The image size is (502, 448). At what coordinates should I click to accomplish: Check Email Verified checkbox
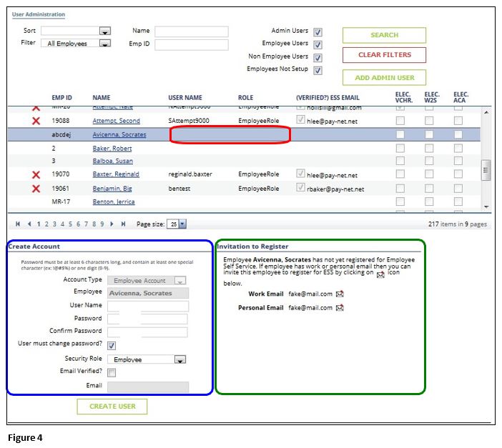[112, 372]
